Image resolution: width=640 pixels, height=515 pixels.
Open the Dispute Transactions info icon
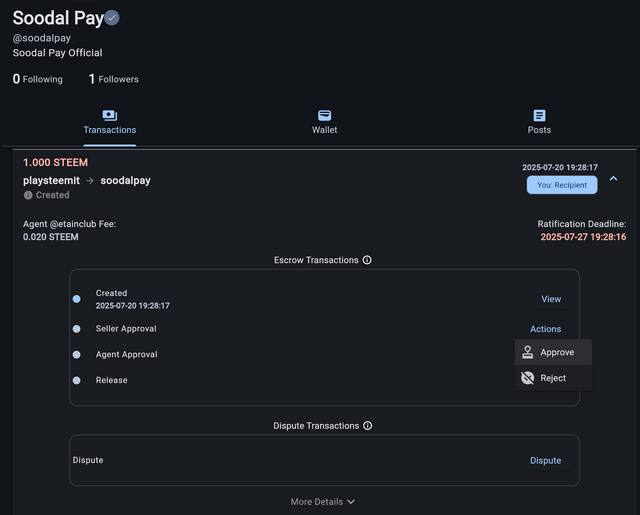pos(367,426)
